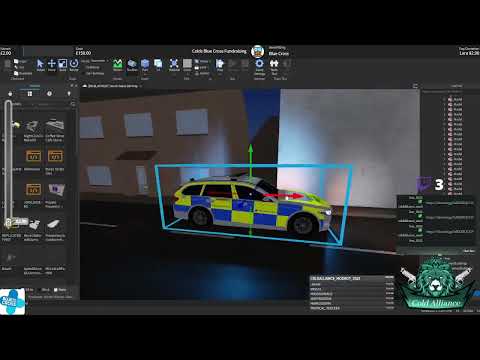The height and width of the screenshot is (360, 480).
Task: Click the COLDALLIANCE_MODKIT_2021 header row
Action: pos(352,278)
